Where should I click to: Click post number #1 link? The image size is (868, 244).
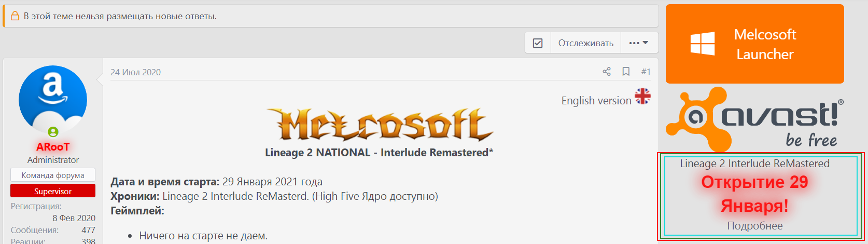pos(646,72)
